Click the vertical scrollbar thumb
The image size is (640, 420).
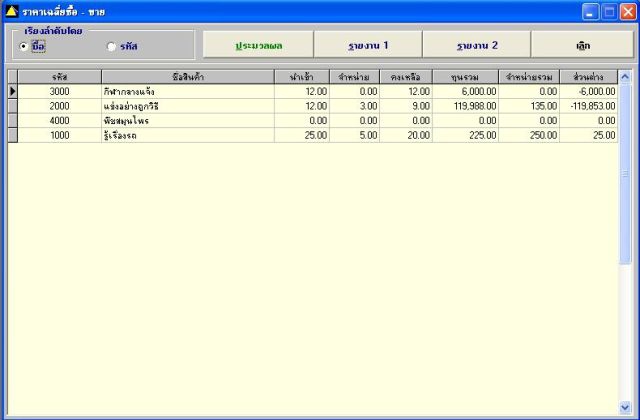625,174
